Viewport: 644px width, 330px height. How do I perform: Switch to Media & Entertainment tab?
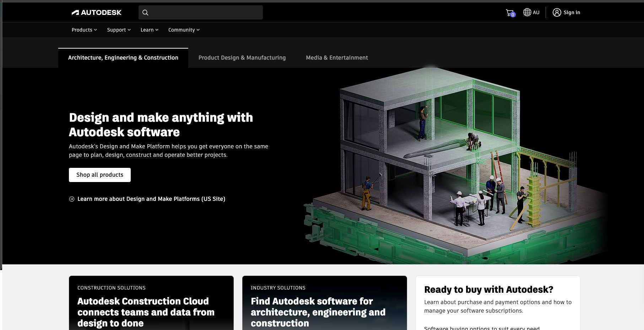pyautogui.click(x=337, y=58)
